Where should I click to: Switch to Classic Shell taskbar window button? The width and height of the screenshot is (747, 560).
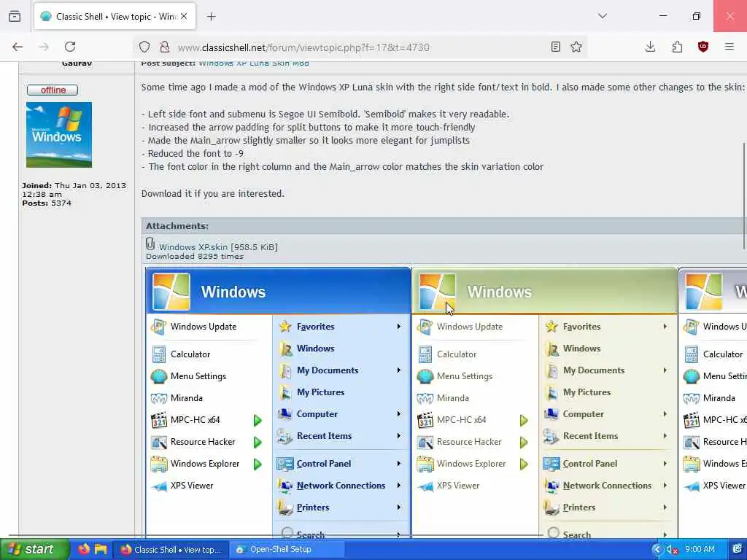pyautogui.click(x=171, y=550)
